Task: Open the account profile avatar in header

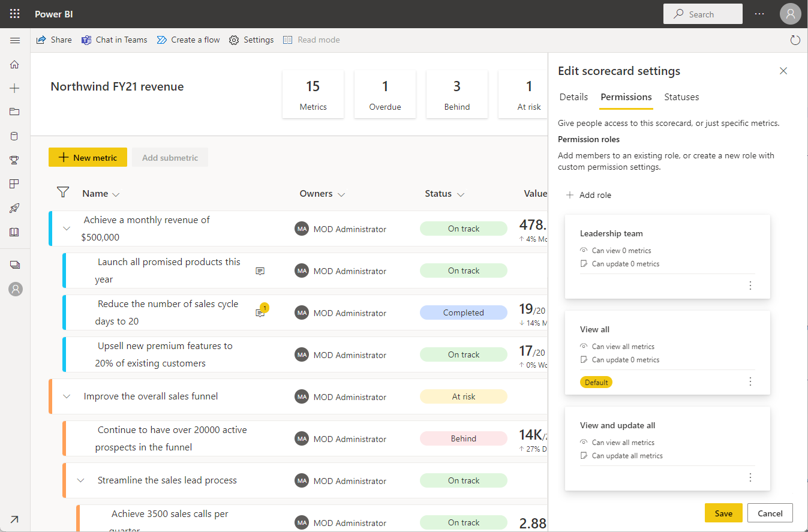Action: [x=790, y=14]
